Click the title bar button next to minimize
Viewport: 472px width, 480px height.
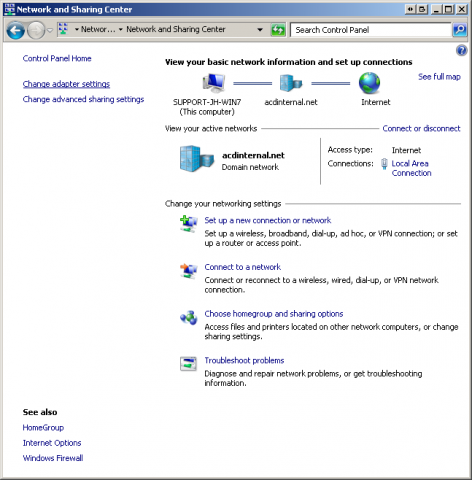423,9
